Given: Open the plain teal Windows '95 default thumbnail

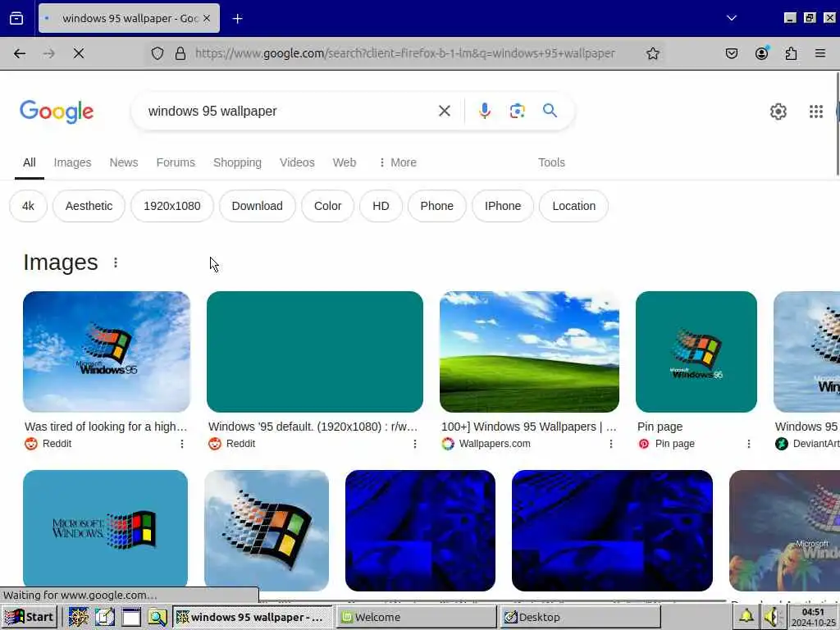Looking at the screenshot, I should pyautogui.click(x=314, y=351).
